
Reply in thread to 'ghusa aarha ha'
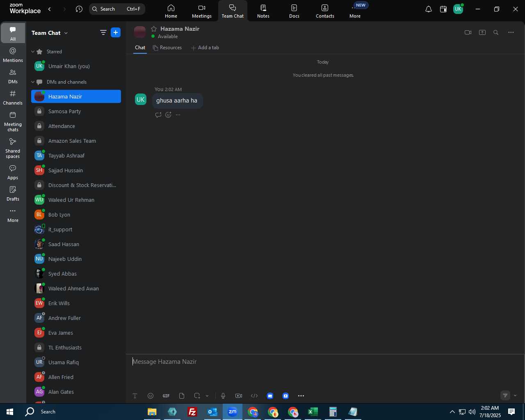click(x=158, y=115)
